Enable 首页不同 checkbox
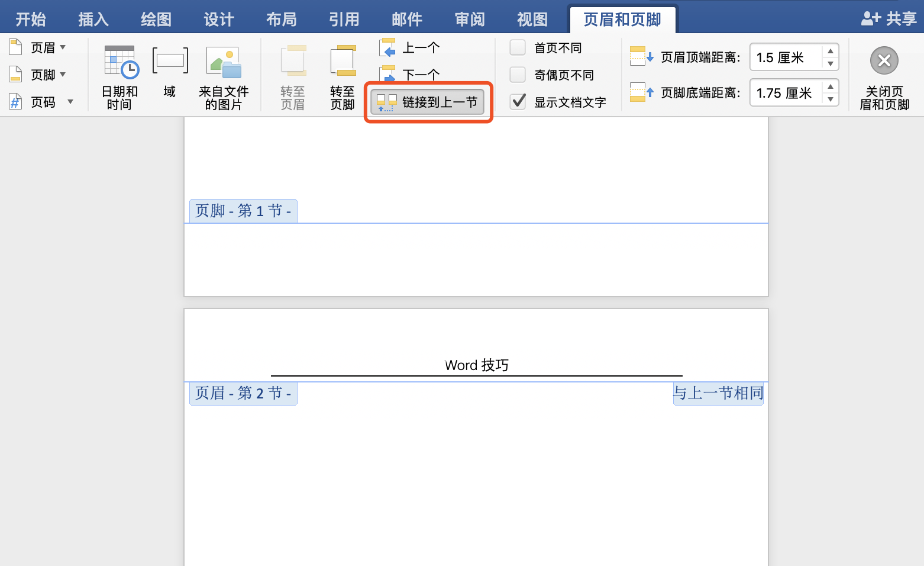 coord(518,47)
